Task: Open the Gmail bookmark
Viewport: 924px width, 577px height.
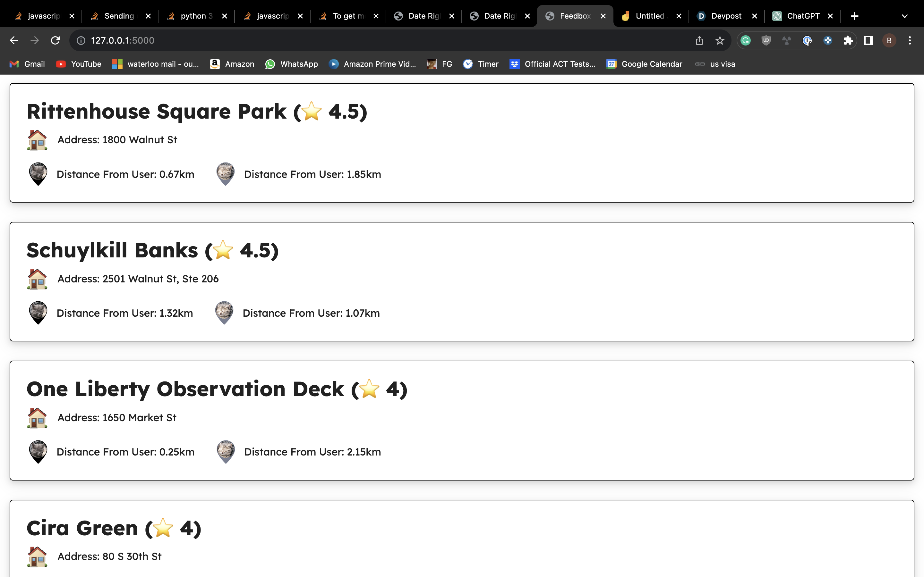Action: (27, 64)
